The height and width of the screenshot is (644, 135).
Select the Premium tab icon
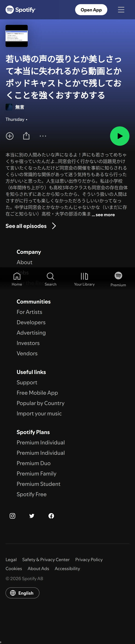click(118, 276)
